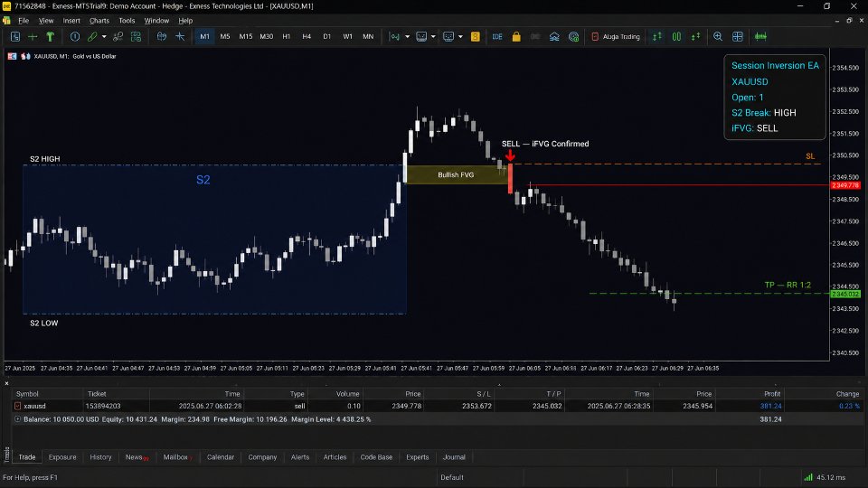Select the crosshair plus tool

click(33, 36)
